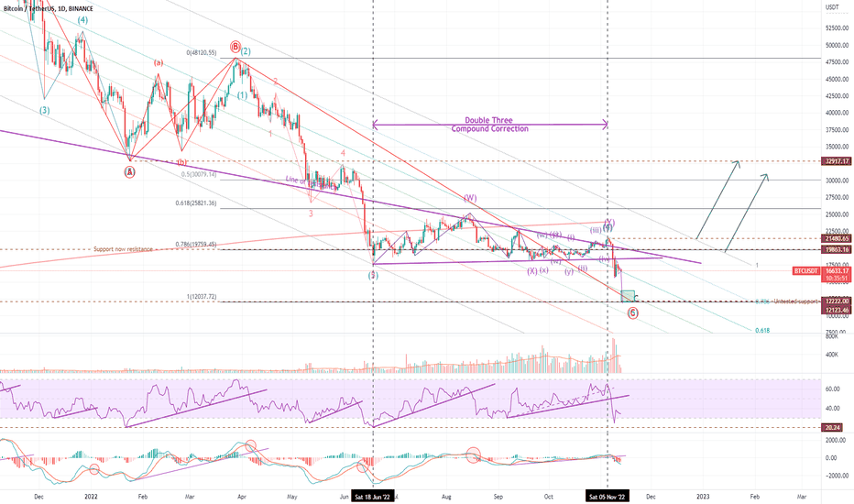
Task: Click the 0.5(30079.14) Fibonacci level label
Action: click(199, 174)
